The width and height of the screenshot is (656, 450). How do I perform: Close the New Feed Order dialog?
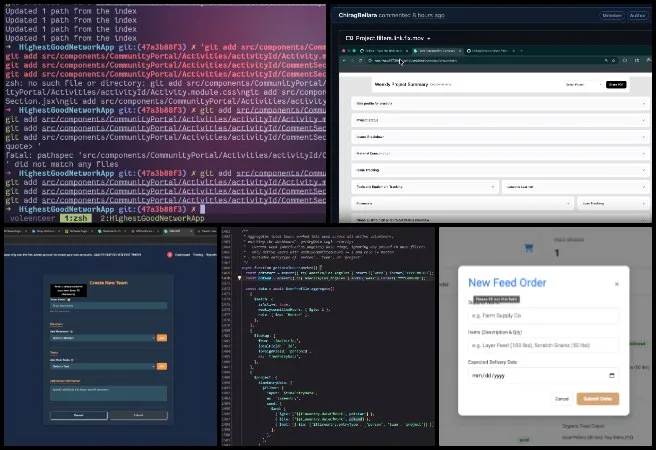(x=616, y=284)
